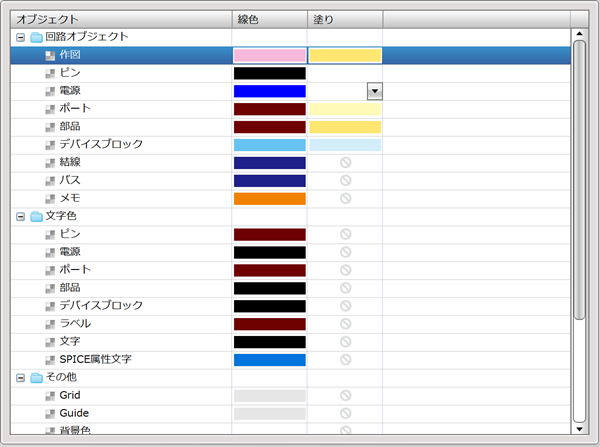
Task: Select the Guide row label
Action: click(74, 413)
